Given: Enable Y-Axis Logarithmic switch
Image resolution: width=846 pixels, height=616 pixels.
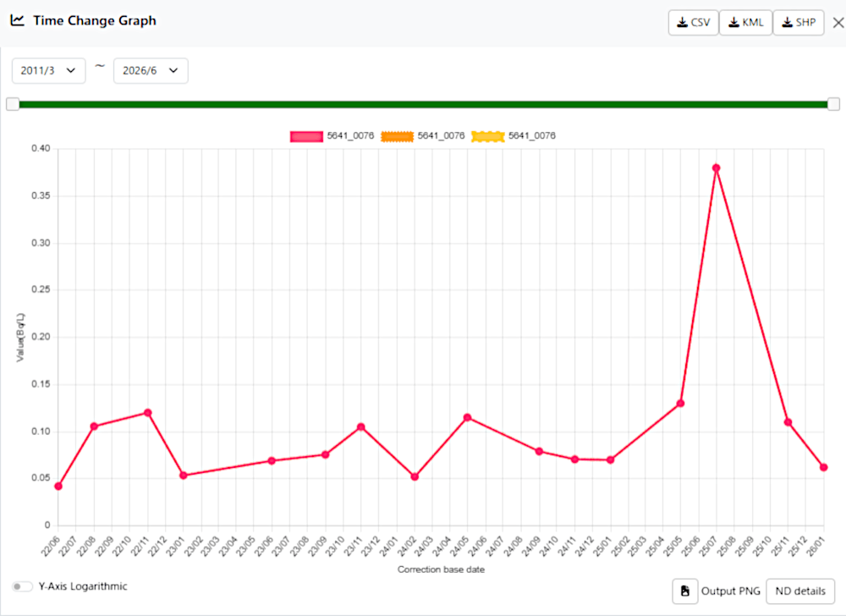Looking at the screenshot, I should pyautogui.click(x=22, y=586).
